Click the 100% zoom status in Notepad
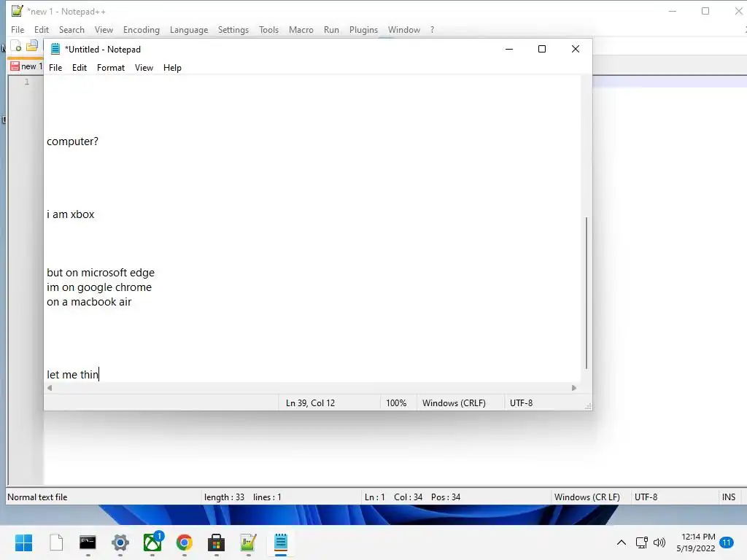This screenshot has width=747, height=560. (396, 402)
